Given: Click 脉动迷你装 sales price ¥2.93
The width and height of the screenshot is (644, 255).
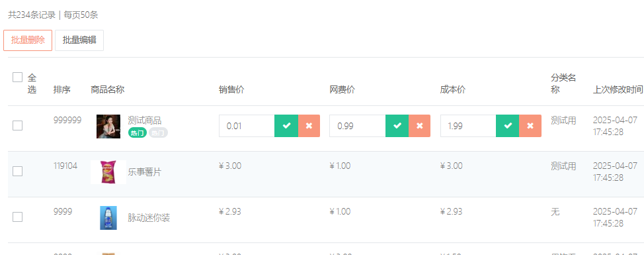Looking at the screenshot, I should coord(230,211).
